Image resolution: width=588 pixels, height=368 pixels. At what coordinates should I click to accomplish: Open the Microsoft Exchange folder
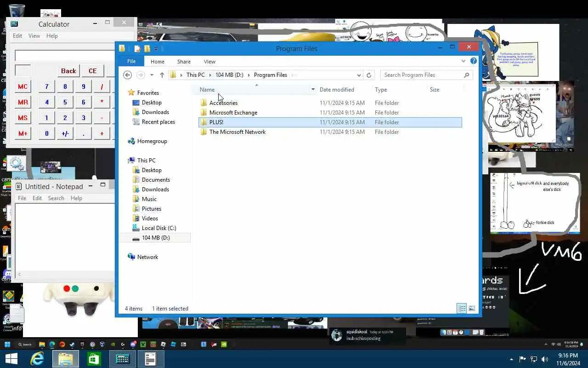coord(233,113)
